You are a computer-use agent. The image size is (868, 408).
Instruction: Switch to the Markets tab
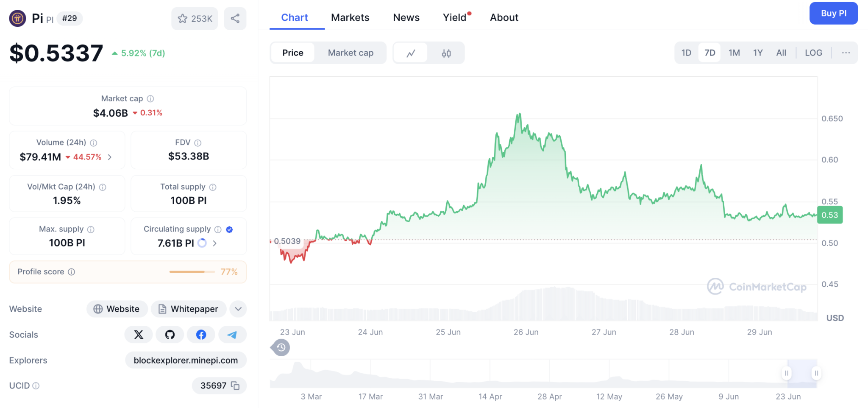pos(350,17)
